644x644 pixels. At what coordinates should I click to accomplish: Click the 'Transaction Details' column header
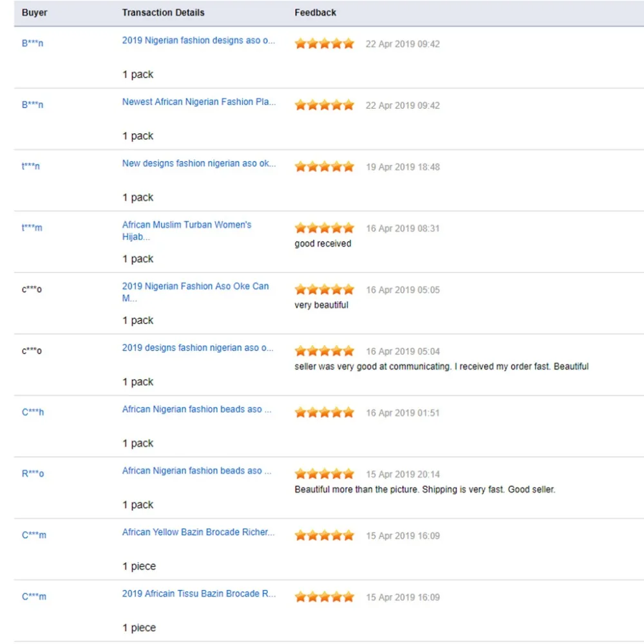(163, 13)
